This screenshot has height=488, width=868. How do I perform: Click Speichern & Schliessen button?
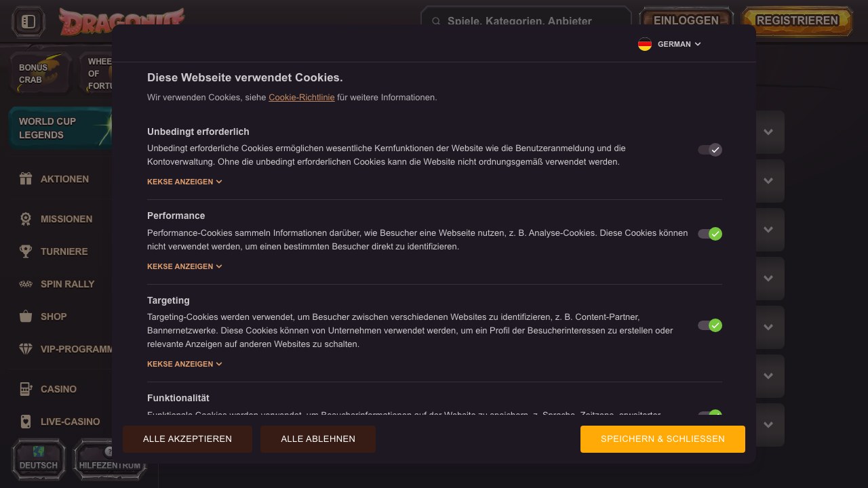pyautogui.click(x=663, y=439)
